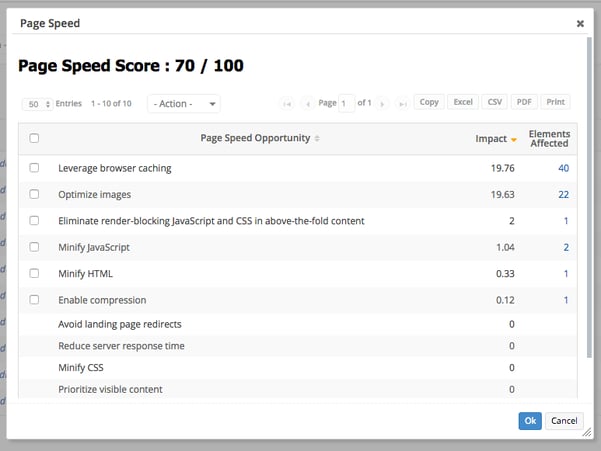Check Eliminate render-blocking JavaScript row
This screenshot has width=601, height=451.
click(x=34, y=220)
